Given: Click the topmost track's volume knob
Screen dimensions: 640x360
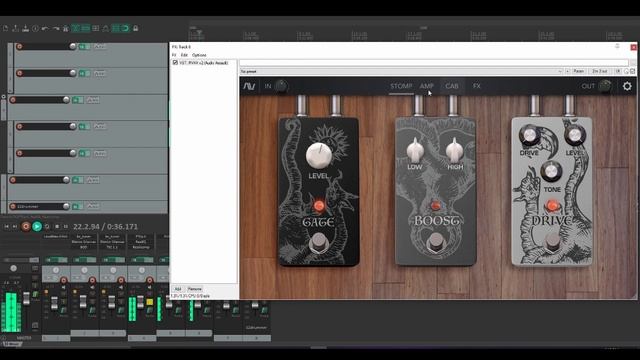Looking at the screenshot, I should (73, 47).
